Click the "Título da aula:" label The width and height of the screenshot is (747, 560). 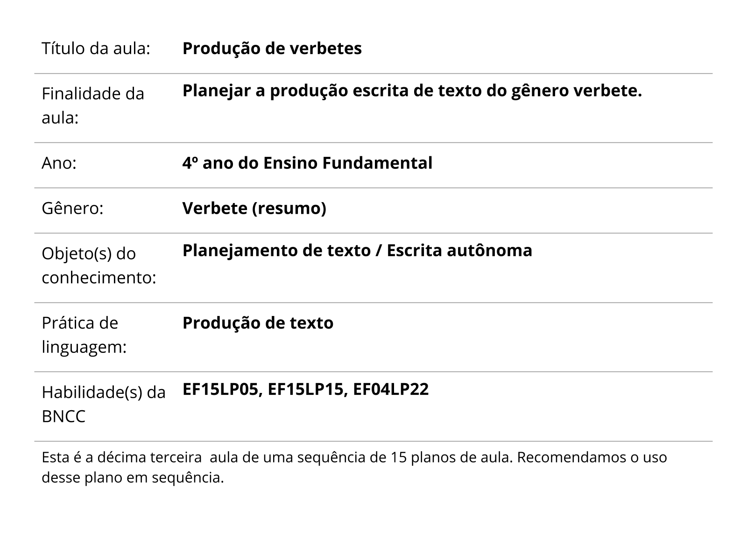tap(96, 49)
